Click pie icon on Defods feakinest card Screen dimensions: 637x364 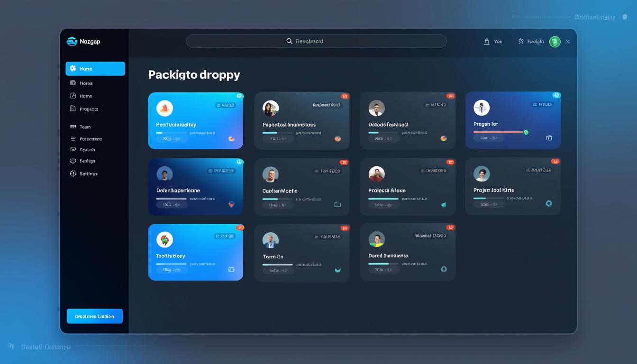pyautogui.click(x=444, y=138)
